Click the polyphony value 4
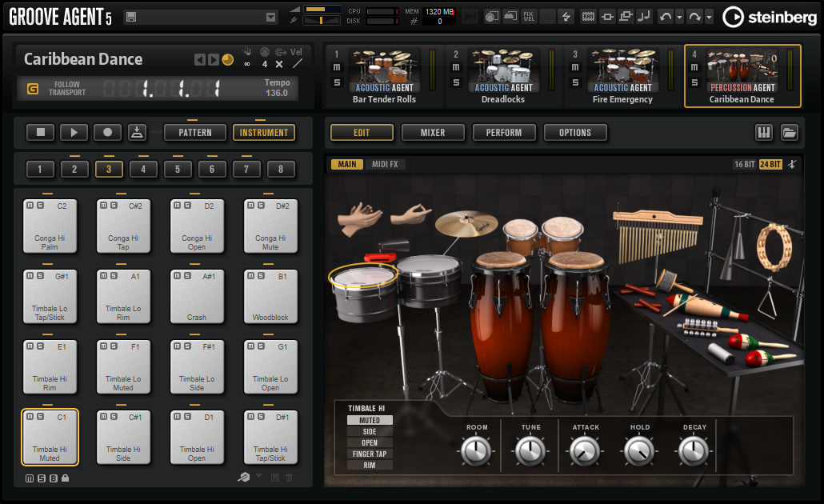Image resolution: width=824 pixels, height=504 pixels. pos(265,64)
